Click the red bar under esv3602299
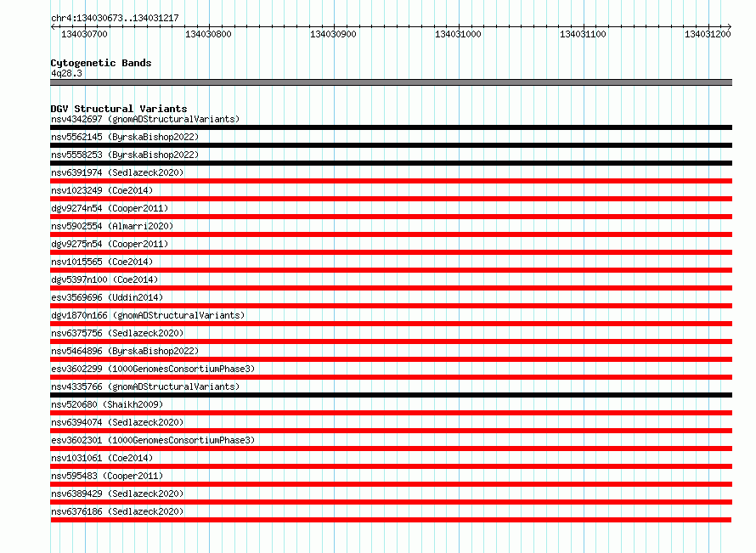This screenshot has width=756, height=553. tap(391, 377)
